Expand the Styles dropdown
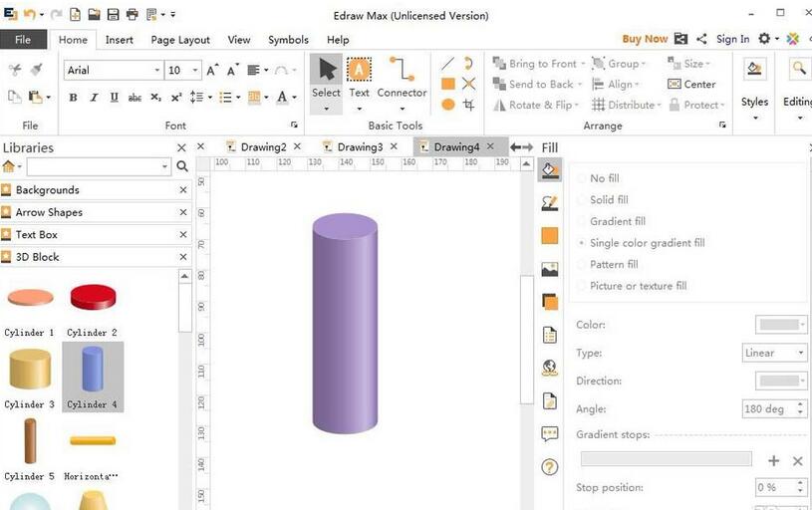Viewport: 812px width, 510px height. [x=754, y=119]
